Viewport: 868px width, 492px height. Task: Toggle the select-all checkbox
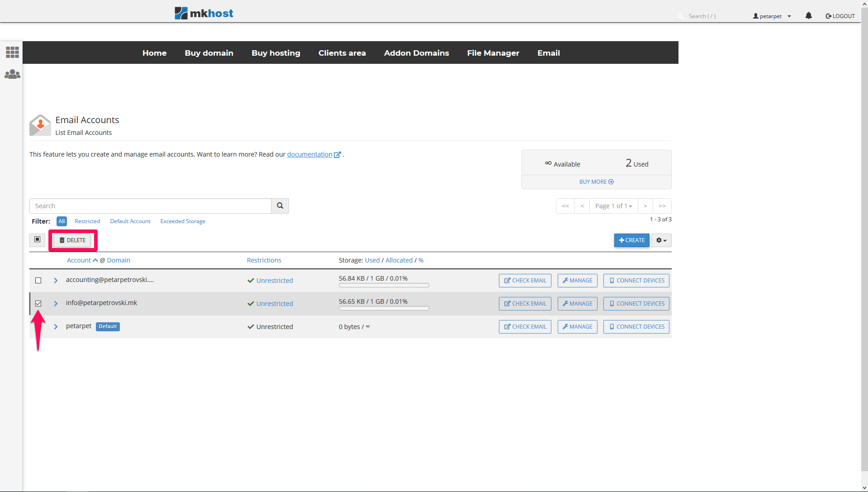click(x=38, y=239)
